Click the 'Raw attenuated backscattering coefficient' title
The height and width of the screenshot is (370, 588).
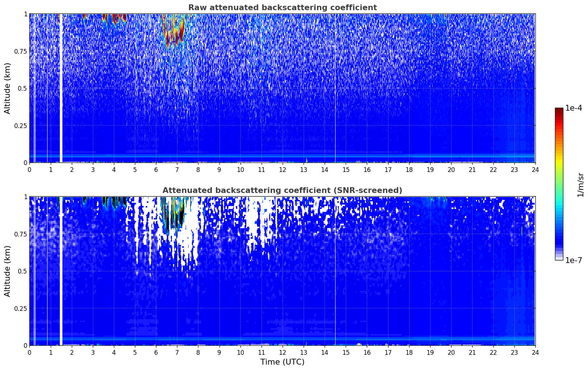pos(282,8)
